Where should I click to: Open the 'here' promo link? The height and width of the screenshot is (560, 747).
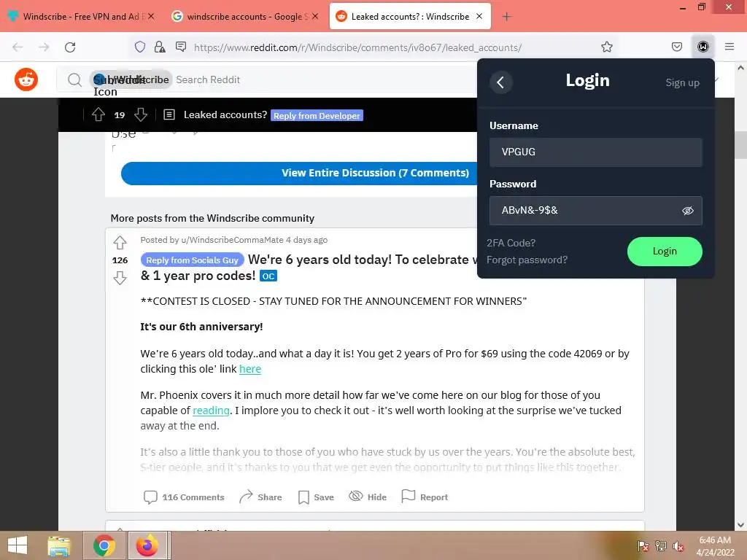(250, 369)
